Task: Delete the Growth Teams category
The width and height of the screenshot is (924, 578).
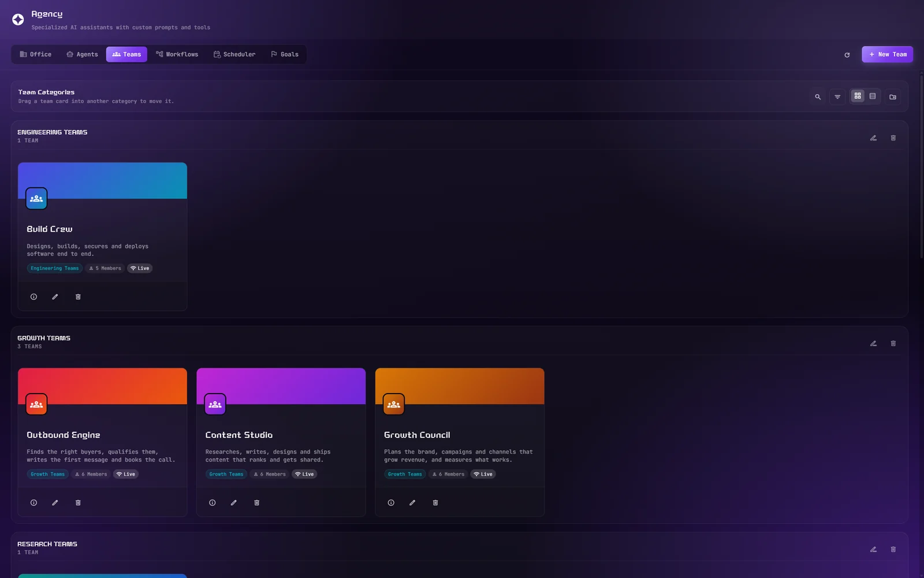Action: [x=893, y=343]
